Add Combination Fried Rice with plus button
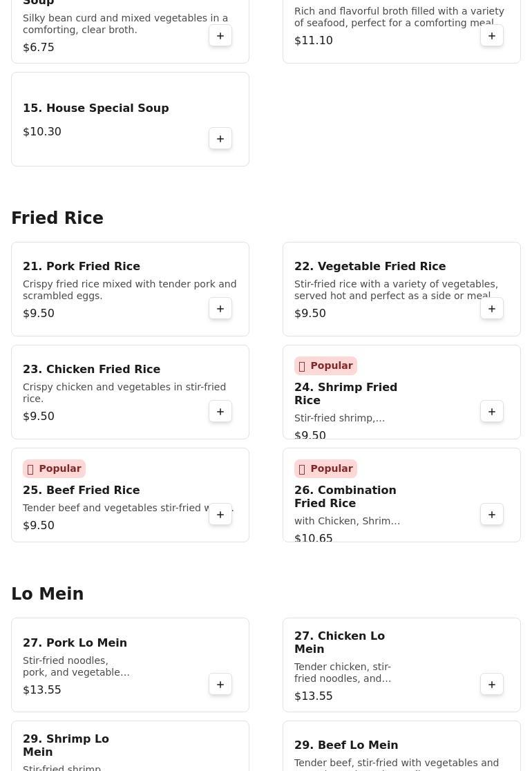Image resolution: width=532 pixels, height=771 pixels. pyautogui.click(x=492, y=514)
